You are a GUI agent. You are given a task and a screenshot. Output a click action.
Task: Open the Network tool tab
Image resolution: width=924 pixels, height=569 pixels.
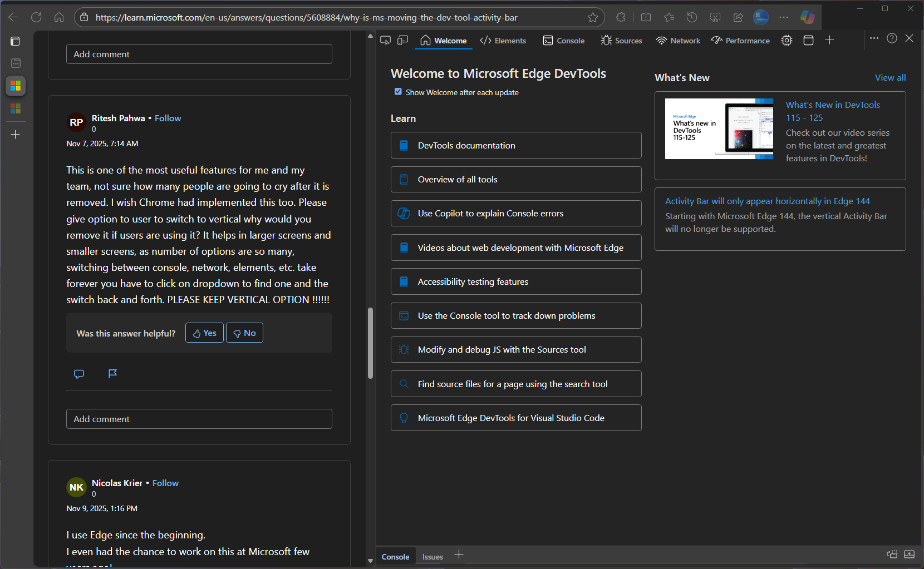pos(678,41)
